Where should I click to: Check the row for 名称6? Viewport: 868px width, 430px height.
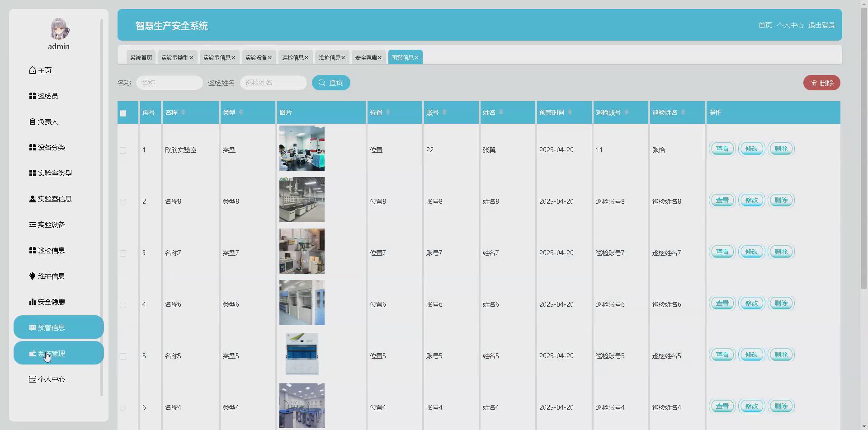click(123, 305)
